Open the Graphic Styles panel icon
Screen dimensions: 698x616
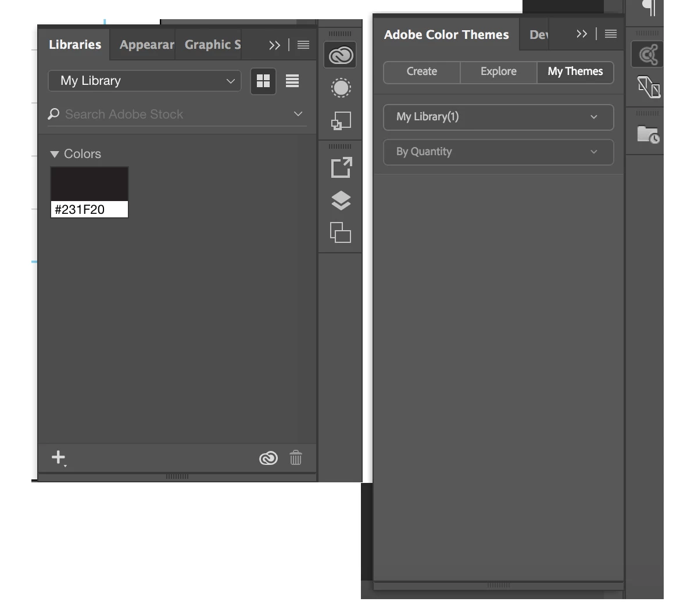coord(341,121)
